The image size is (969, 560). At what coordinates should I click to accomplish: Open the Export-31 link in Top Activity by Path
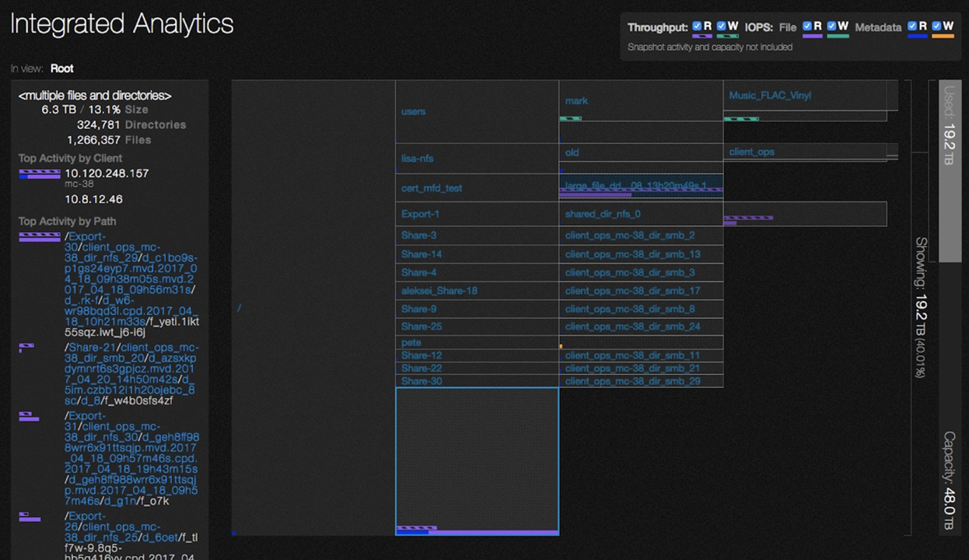[x=86, y=416]
